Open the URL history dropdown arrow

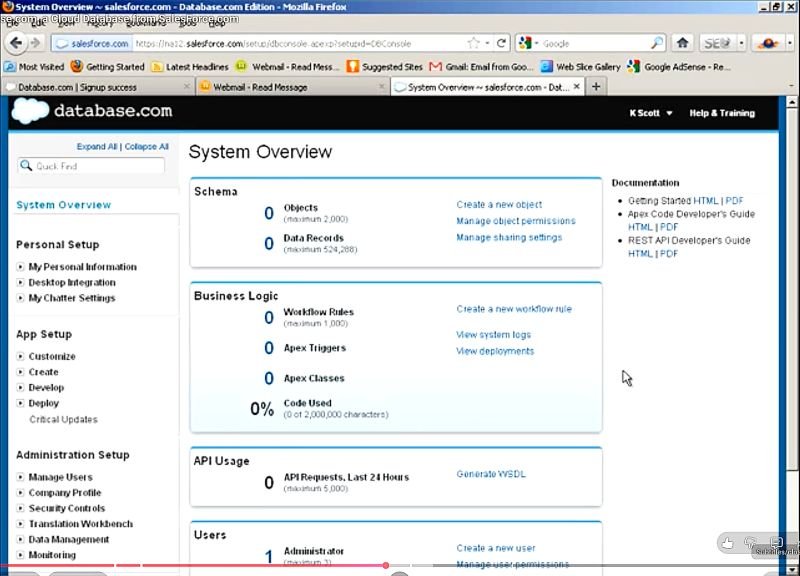pos(487,43)
